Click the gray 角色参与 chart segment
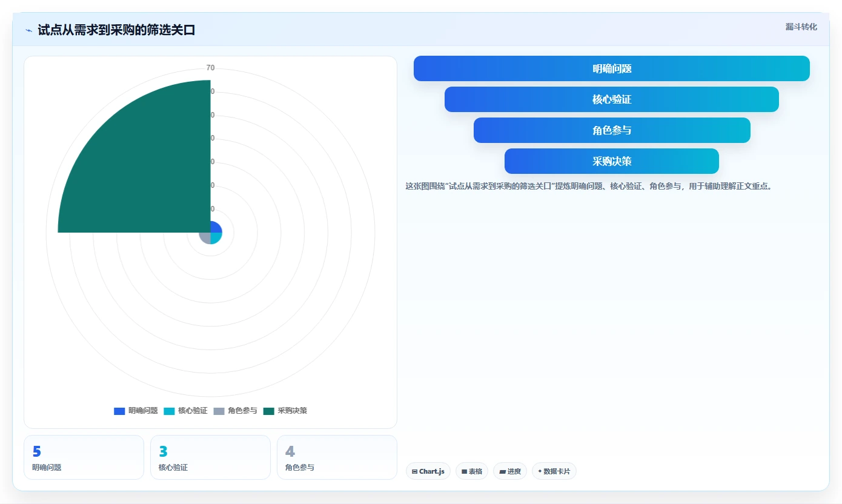 click(206, 237)
